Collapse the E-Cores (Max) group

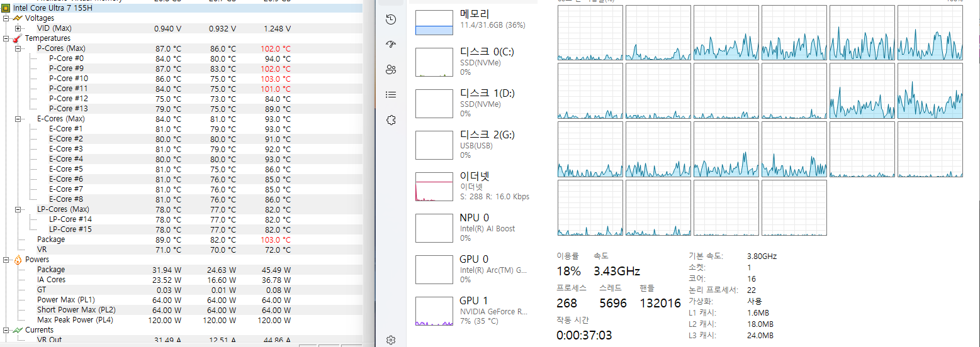(x=18, y=119)
